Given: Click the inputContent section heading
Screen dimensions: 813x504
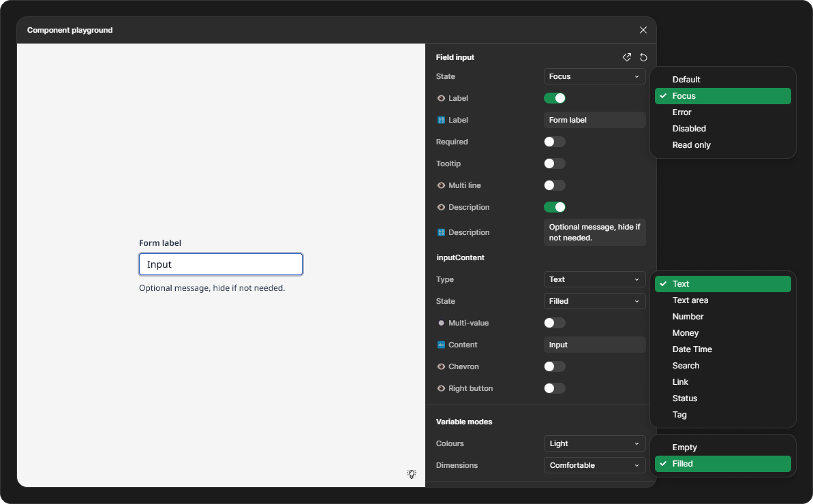Looking at the screenshot, I should (461, 258).
